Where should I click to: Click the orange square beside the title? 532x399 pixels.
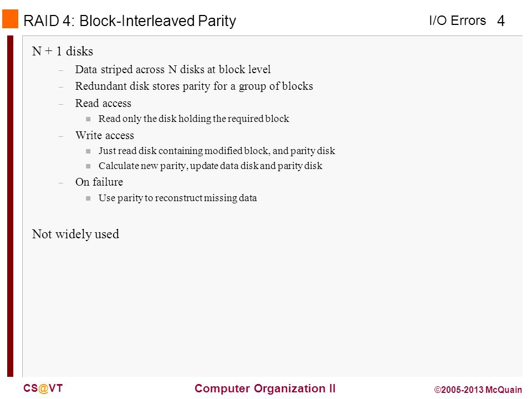tap(10, 19)
